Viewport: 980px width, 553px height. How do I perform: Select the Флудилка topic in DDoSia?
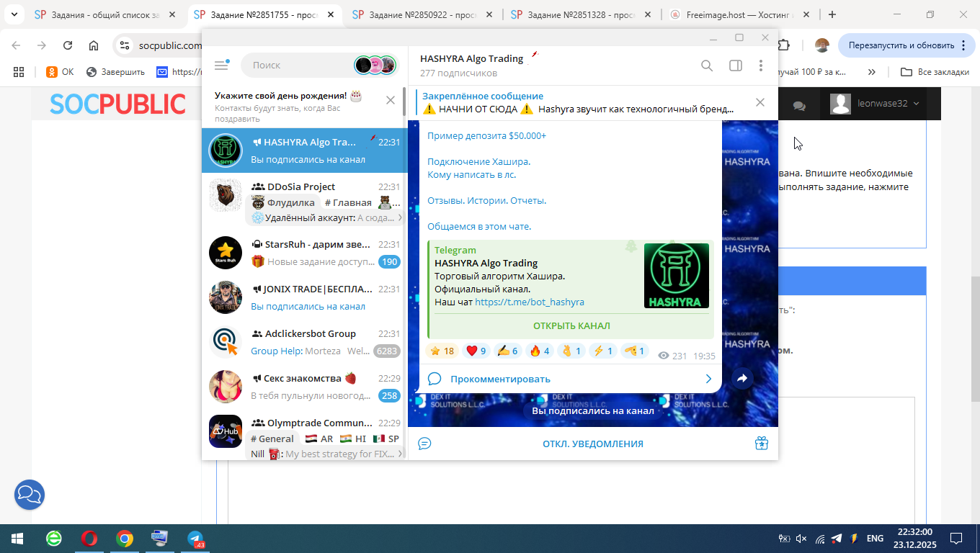point(283,202)
